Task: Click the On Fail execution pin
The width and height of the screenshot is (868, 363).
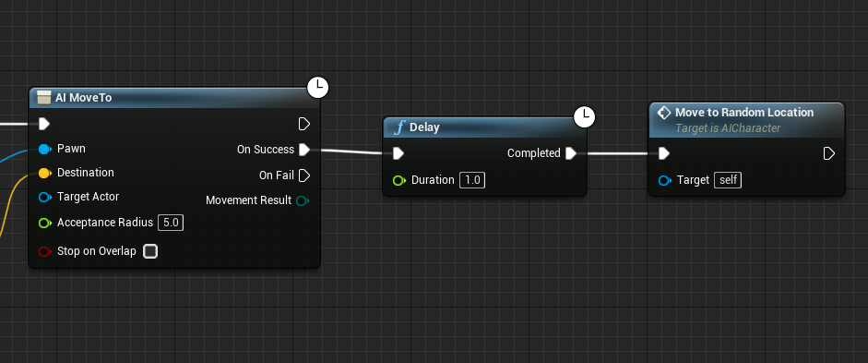Action: (x=303, y=175)
